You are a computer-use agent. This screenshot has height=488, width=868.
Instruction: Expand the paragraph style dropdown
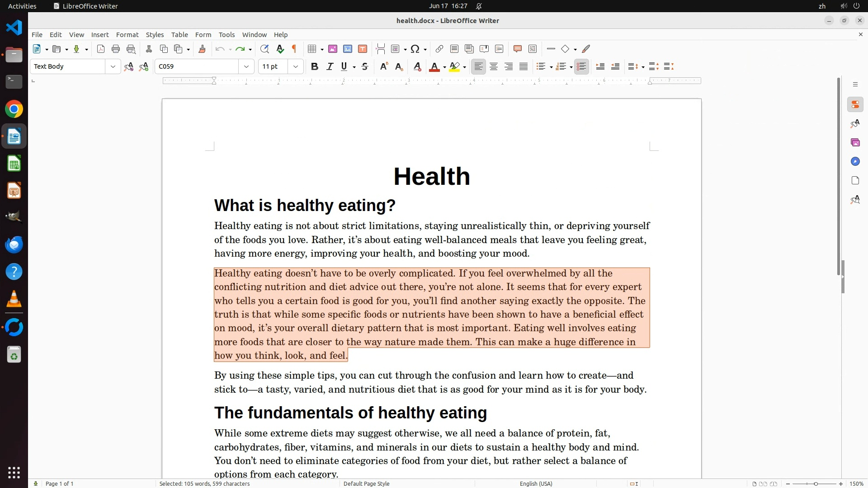point(113,67)
